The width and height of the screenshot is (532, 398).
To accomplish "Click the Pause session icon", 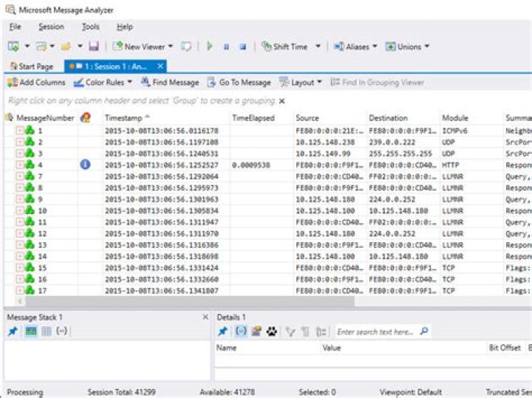I will (x=227, y=47).
